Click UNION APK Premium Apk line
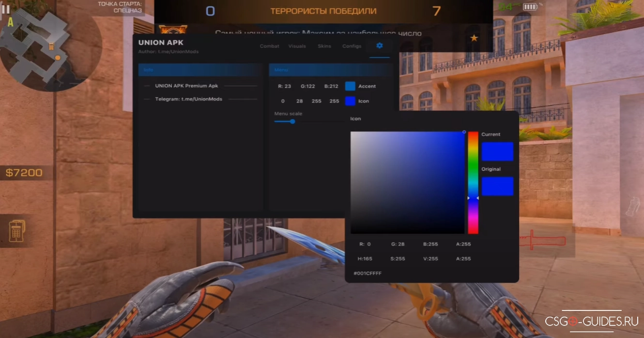 point(186,86)
